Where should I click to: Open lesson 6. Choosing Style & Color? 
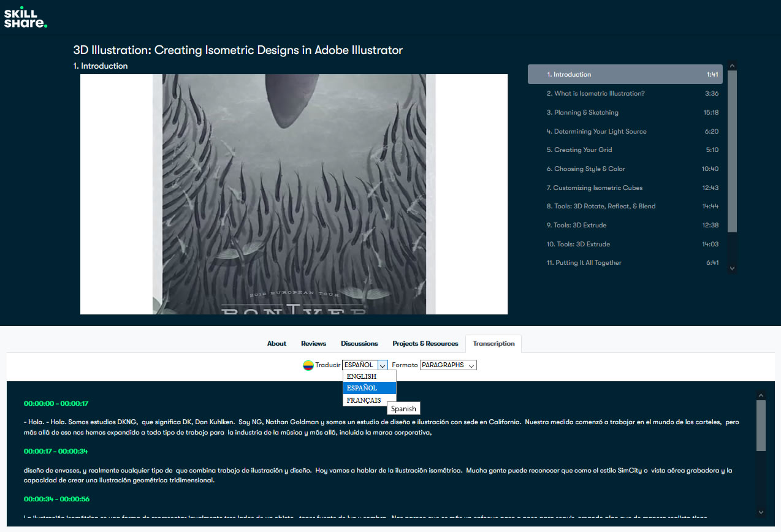click(x=625, y=169)
